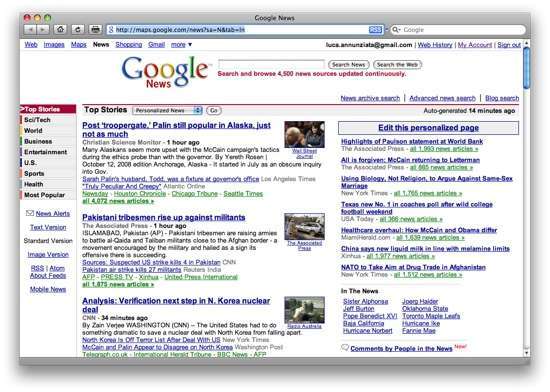The width and height of the screenshot is (550, 392).
Task: Click the Go button next to Personalized News
Action: tap(214, 110)
